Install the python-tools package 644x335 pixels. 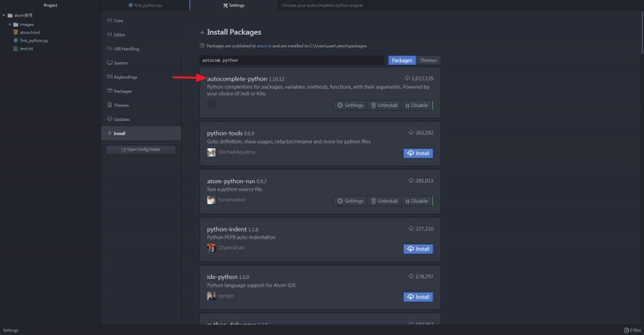(418, 153)
